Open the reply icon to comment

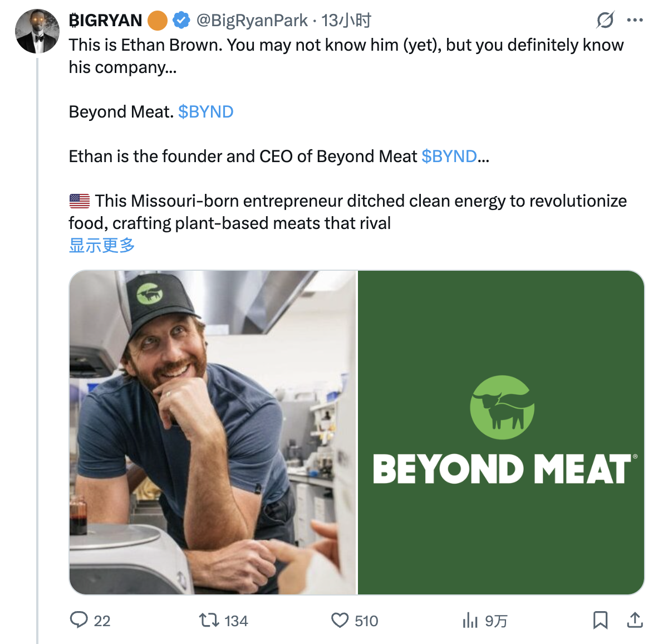[80, 621]
